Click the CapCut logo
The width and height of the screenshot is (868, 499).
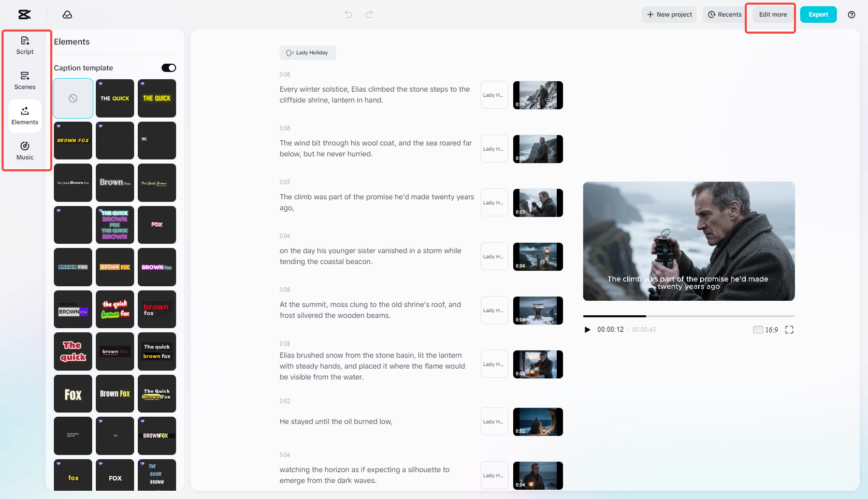coord(24,14)
